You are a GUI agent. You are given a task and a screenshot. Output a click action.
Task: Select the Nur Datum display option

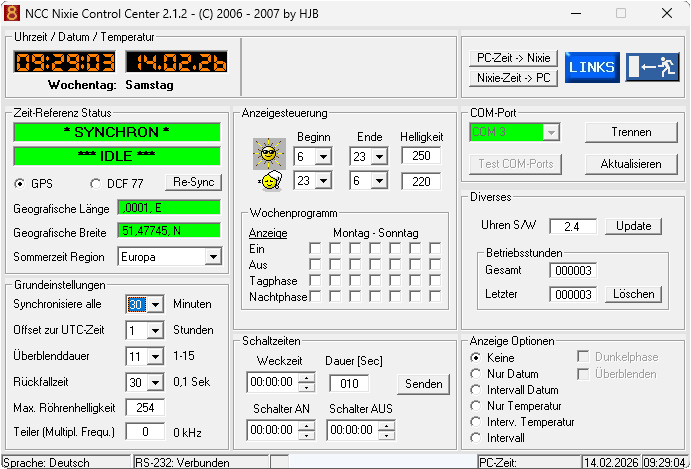(x=476, y=374)
